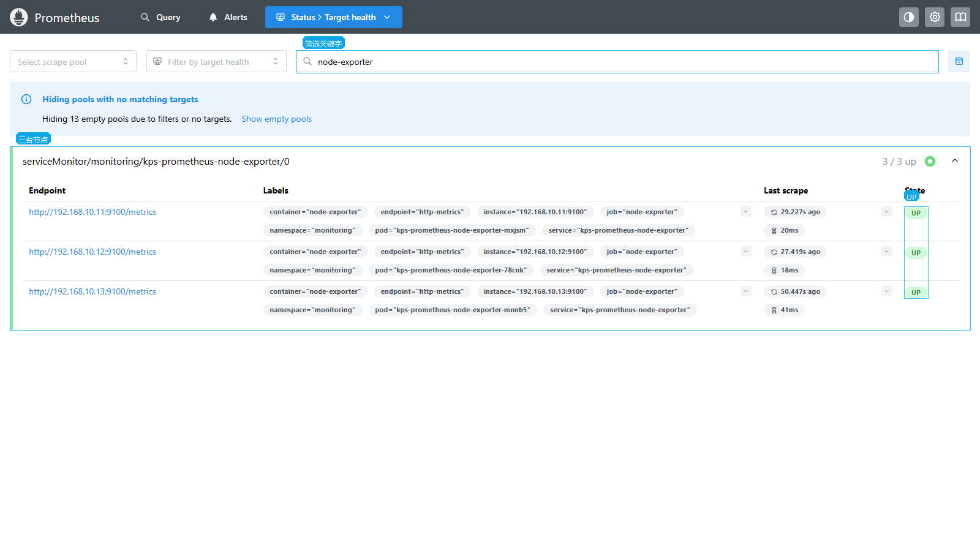Collapse the kps-prometheus-node-exporter pool chevron
Screen dimensions: 980x551
tap(955, 161)
